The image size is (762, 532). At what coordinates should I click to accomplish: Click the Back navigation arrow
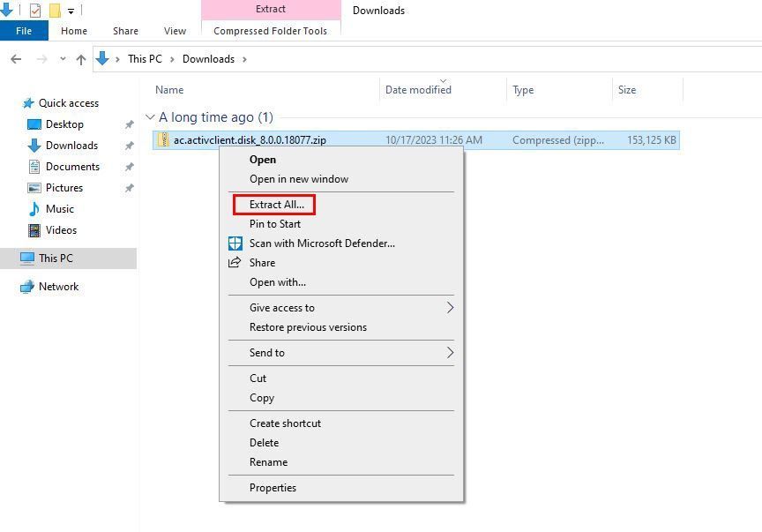[x=16, y=59]
